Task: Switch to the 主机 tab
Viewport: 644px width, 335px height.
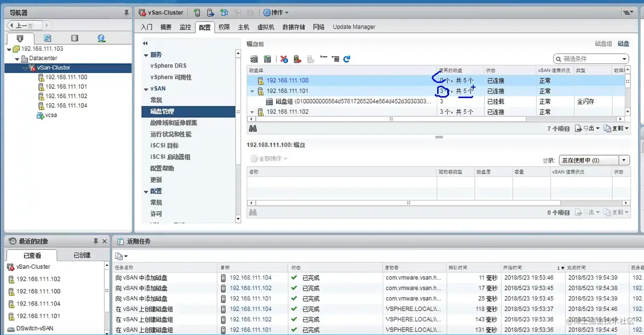Action: (x=244, y=27)
